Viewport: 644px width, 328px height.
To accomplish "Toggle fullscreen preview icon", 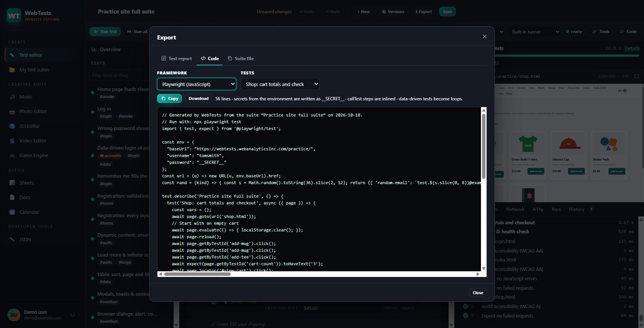I will tap(636, 76).
